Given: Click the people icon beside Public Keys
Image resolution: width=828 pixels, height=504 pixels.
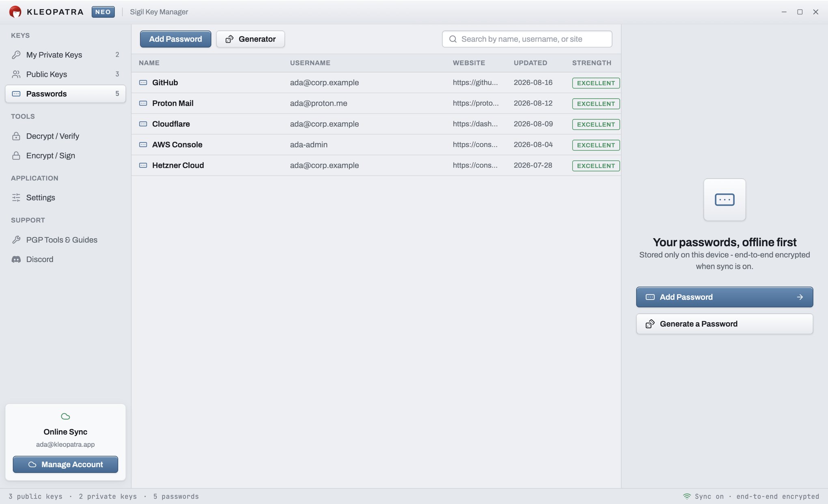Looking at the screenshot, I should (16, 74).
